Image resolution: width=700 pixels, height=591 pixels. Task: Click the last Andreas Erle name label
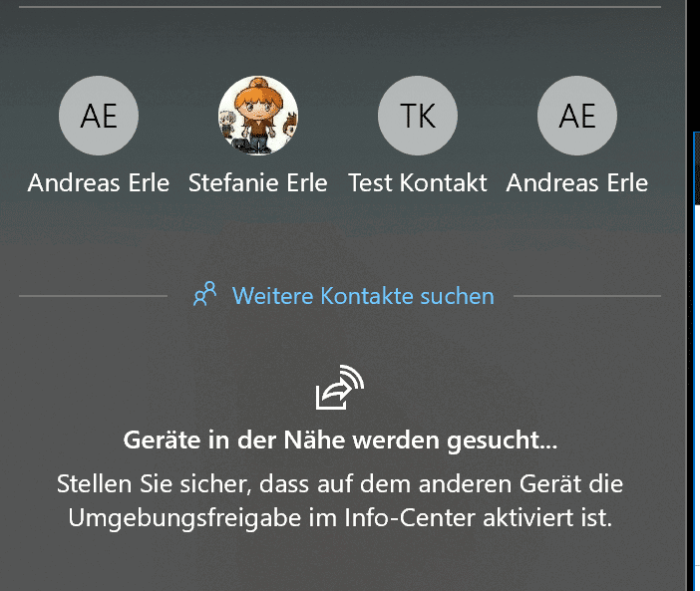pyautogui.click(x=577, y=182)
